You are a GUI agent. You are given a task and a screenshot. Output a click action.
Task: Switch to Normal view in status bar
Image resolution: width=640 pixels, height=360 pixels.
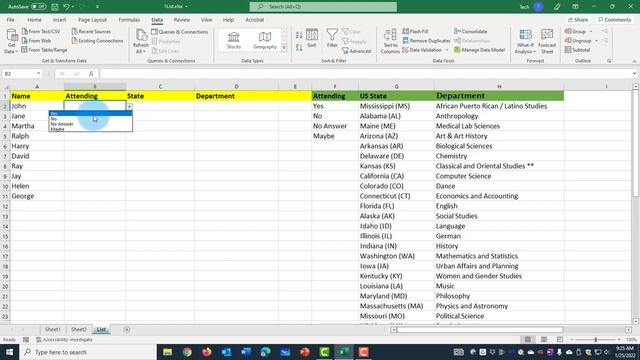click(528, 340)
